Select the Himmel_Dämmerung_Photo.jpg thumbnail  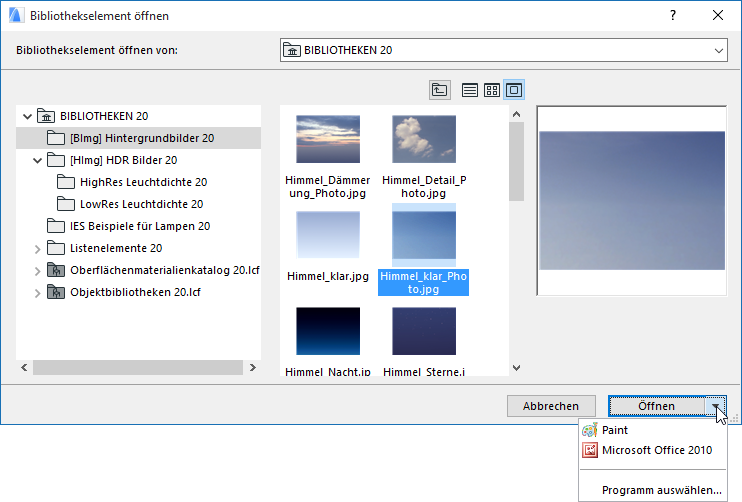click(328, 139)
